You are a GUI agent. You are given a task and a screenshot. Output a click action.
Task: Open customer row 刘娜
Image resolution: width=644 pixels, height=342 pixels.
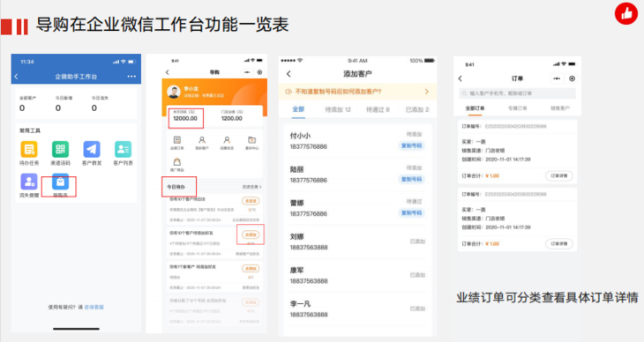(357, 242)
